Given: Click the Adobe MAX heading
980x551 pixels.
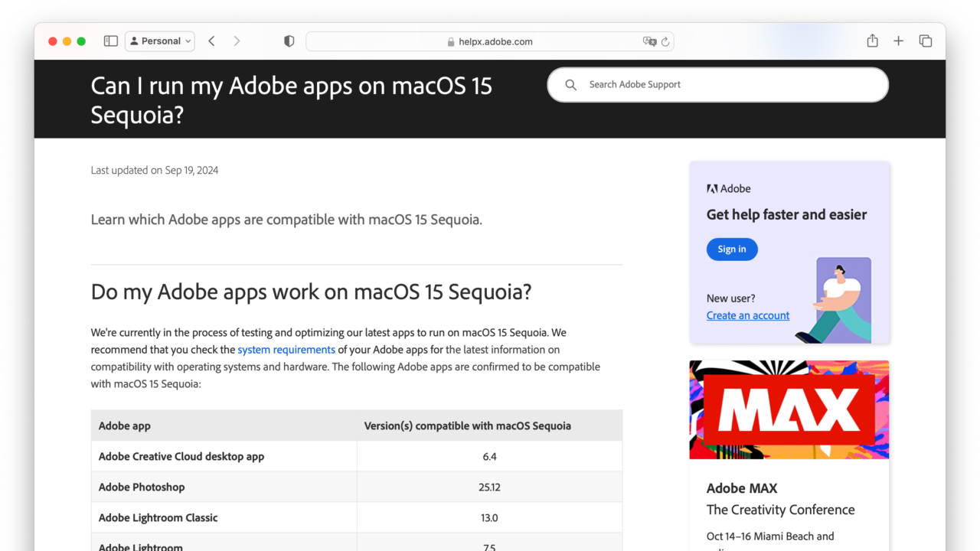Looking at the screenshot, I should 742,488.
